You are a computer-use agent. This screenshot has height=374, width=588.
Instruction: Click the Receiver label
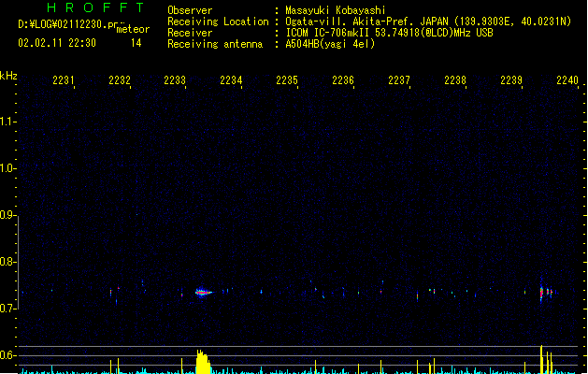[190, 33]
